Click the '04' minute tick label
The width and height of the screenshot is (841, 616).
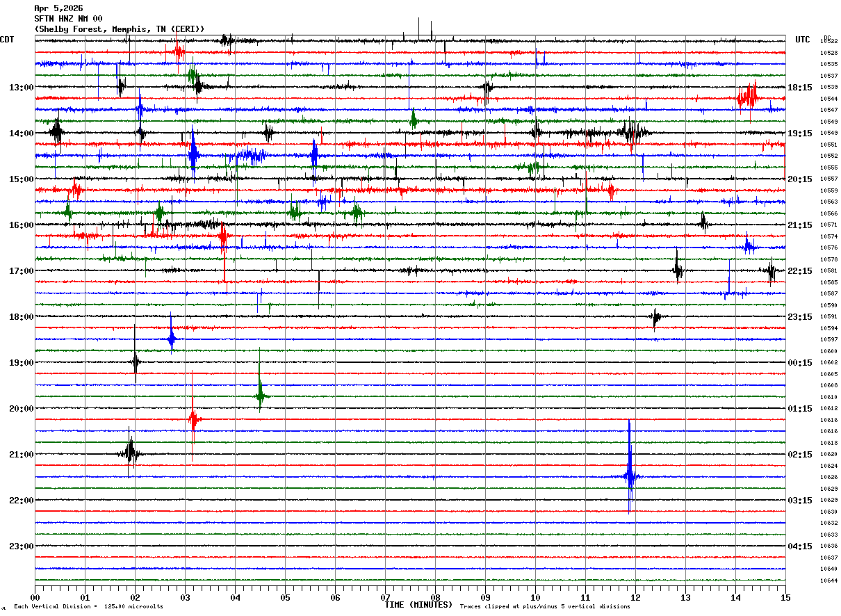pyautogui.click(x=235, y=597)
